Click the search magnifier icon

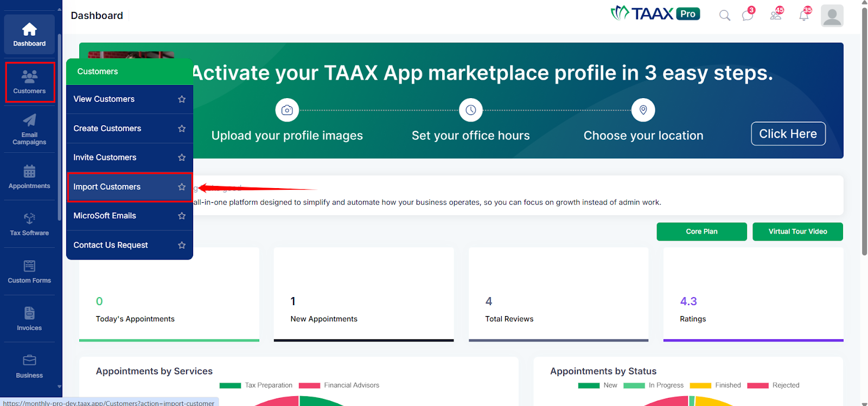pos(724,16)
